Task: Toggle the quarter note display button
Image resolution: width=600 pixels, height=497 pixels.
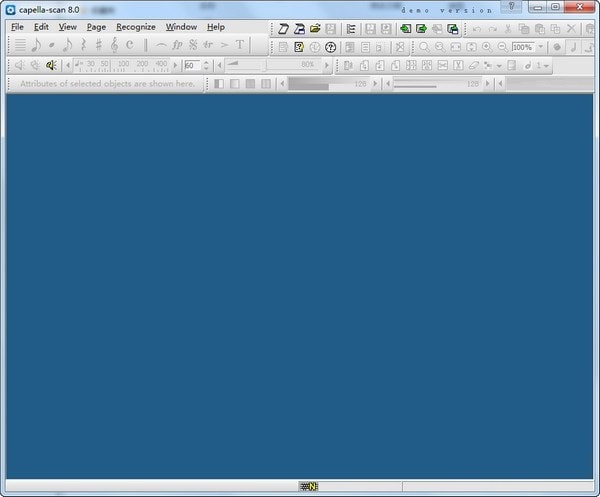Action: pyautogui.click(x=573, y=47)
